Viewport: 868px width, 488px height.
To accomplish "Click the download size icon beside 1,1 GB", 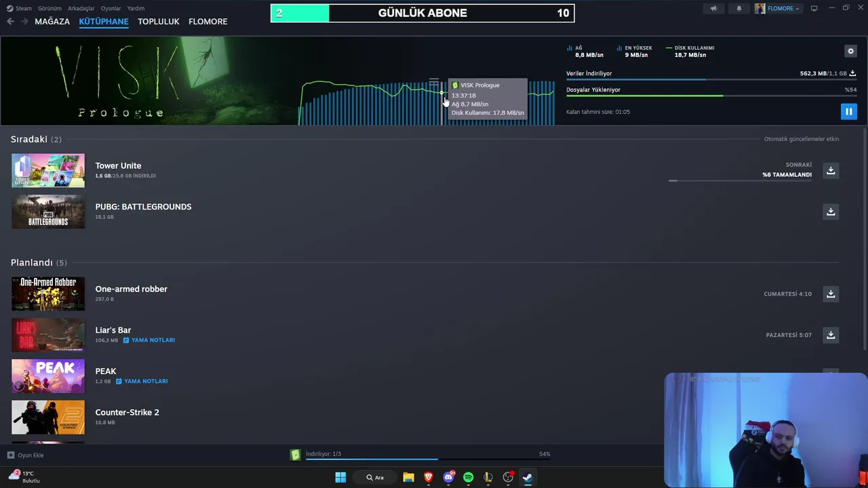I will coord(852,73).
